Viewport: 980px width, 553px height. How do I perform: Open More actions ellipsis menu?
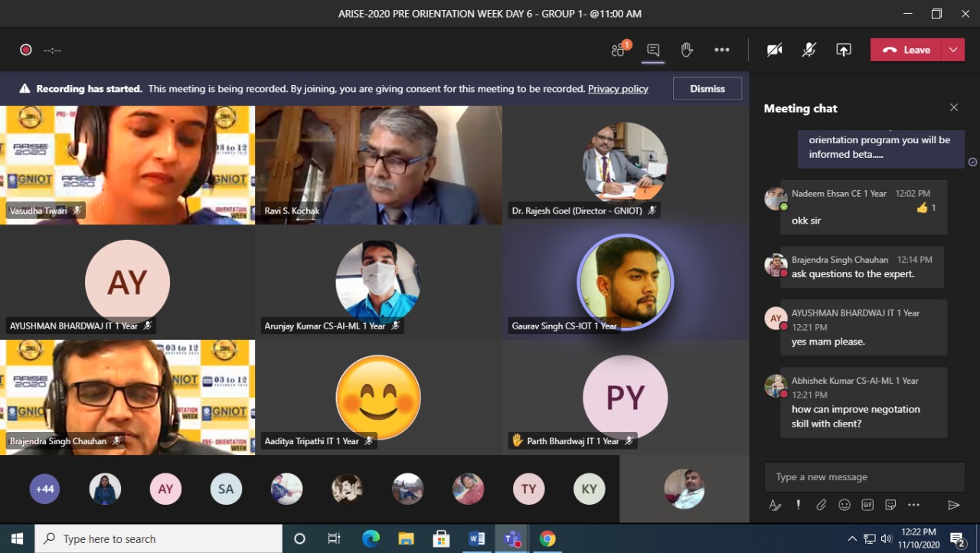click(721, 50)
